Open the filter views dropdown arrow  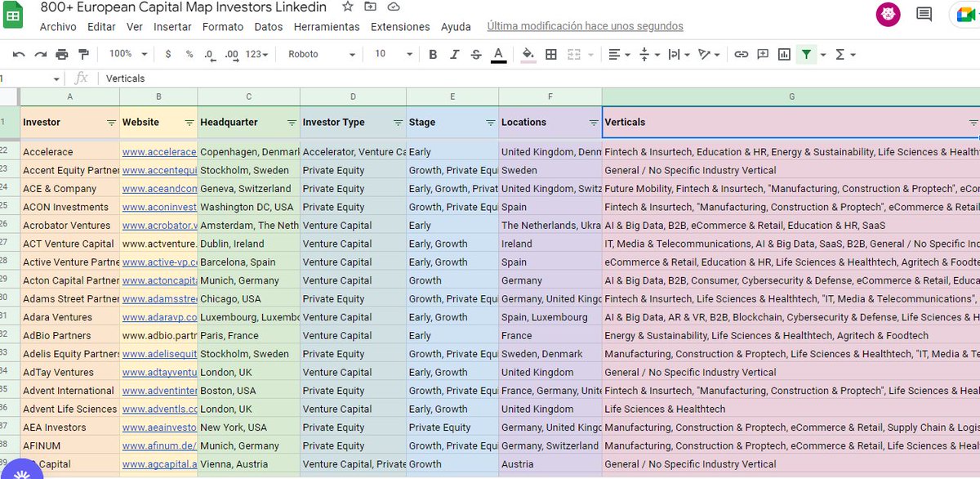(823, 55)
